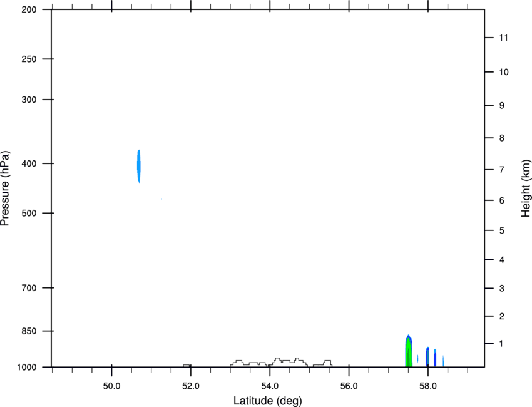The height and width of the screenshot is (407, 532).
Task: Click the 58.0 latitude tick label
Action: (x=428, y=386)
